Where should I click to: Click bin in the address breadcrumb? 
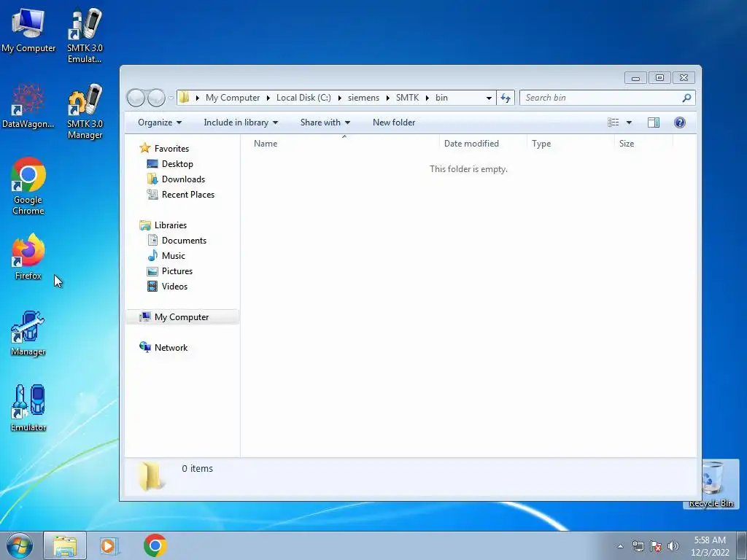(441, 98)
